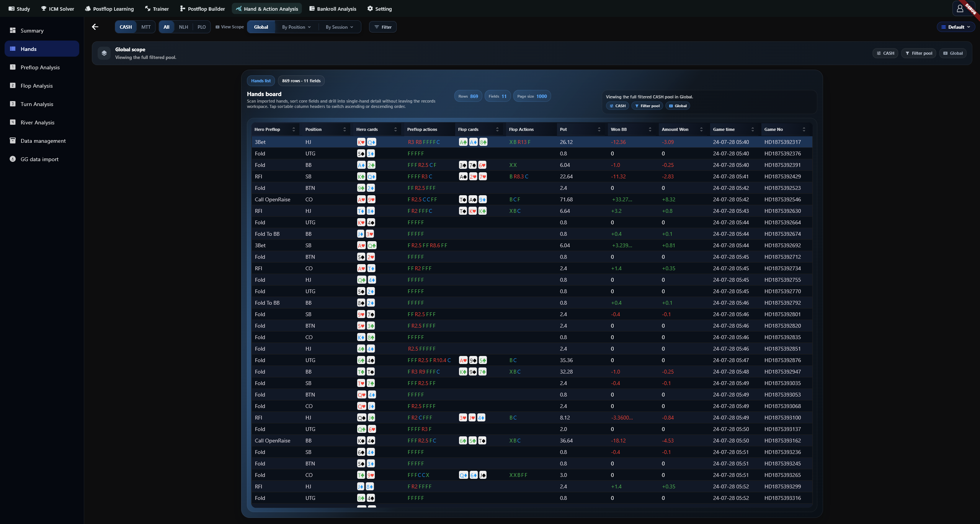Click the Global scope layers icon
Screen dimensions: 980x524
pyautogui.click(x=104, y=53)
